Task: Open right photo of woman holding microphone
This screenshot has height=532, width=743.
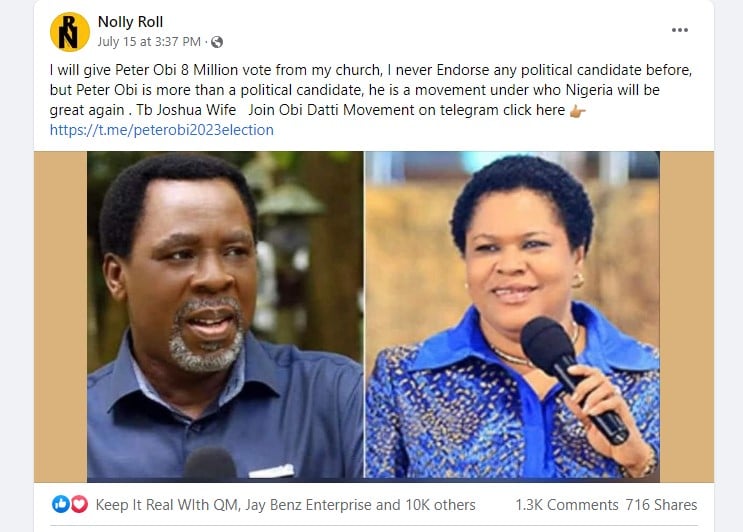Action: coord(512,315)
